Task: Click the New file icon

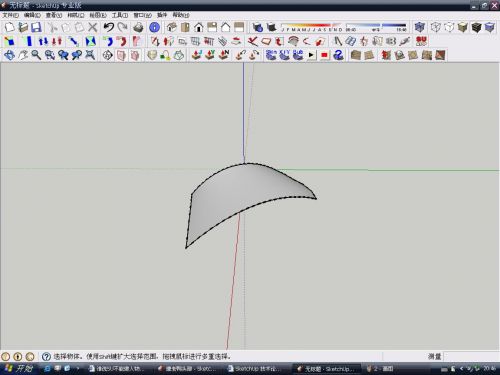Action: (9, 27)
